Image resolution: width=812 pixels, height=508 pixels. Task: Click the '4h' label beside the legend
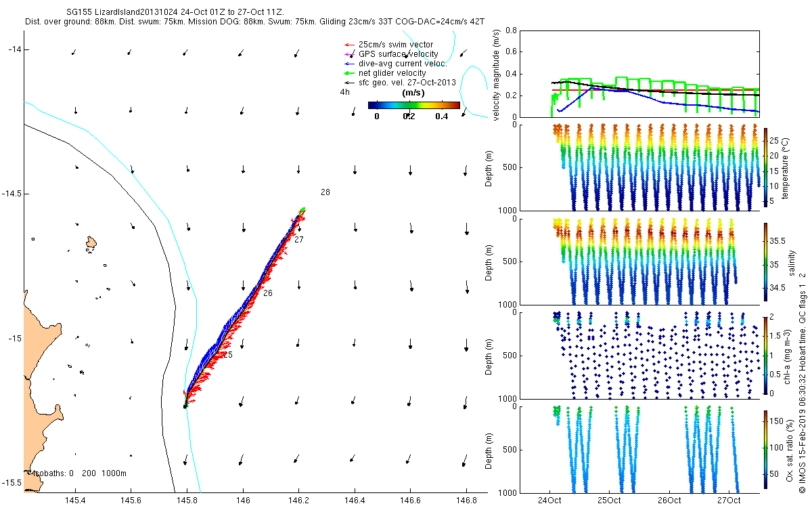coord(344,93)
